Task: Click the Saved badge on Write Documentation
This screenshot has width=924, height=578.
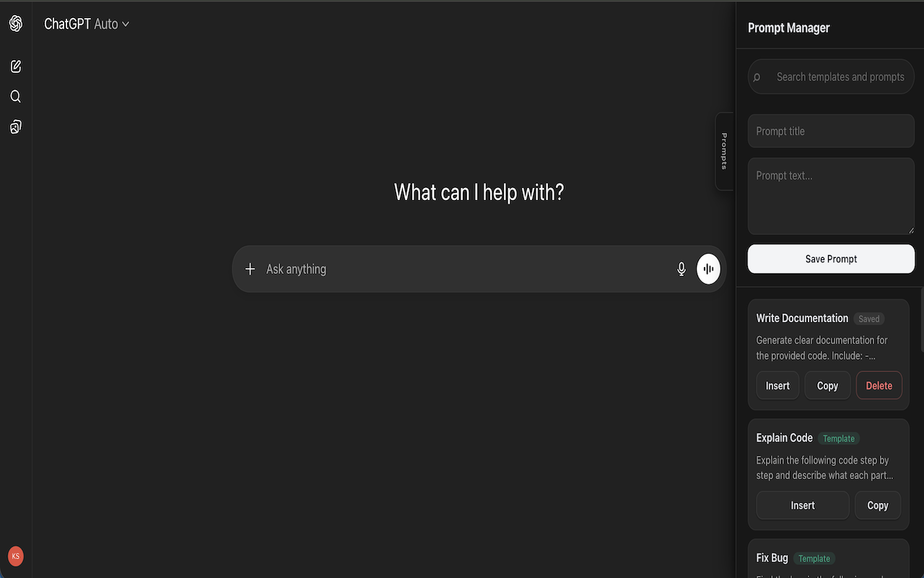Action: coord(868,319)
